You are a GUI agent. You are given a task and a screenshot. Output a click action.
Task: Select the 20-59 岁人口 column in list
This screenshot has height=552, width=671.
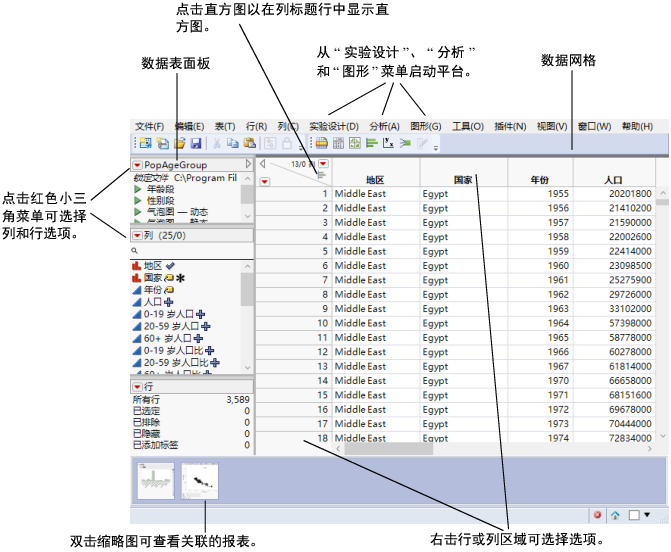(171, 326)
